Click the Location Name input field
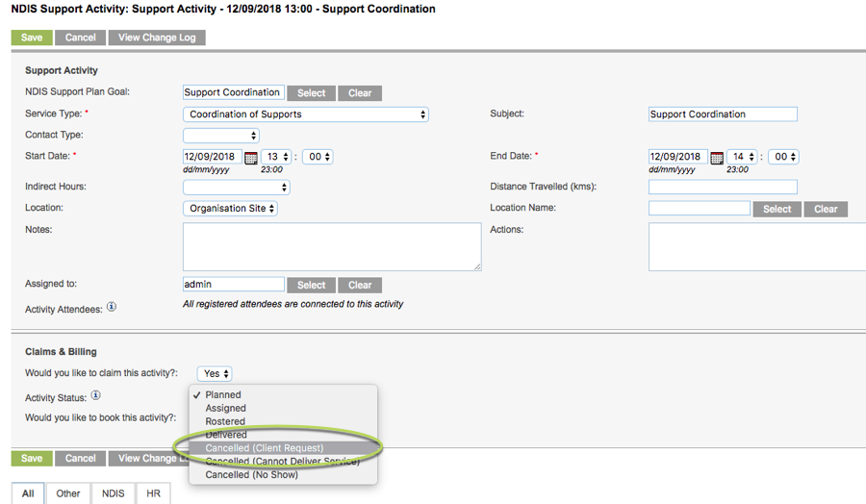 (700, 208)
